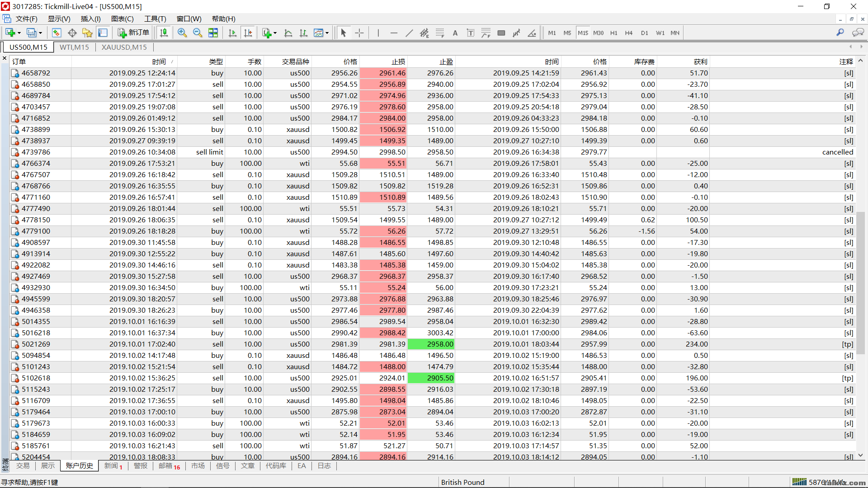Close the terminal panel with X
The height and width of the screenshot is (488, 868).
pyautogui.click(x=5, y=58)
